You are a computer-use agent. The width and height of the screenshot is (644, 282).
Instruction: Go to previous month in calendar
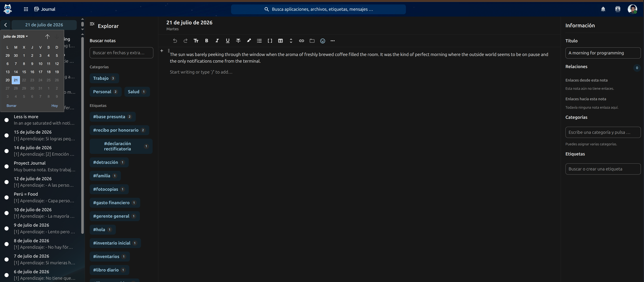(47, 36)
